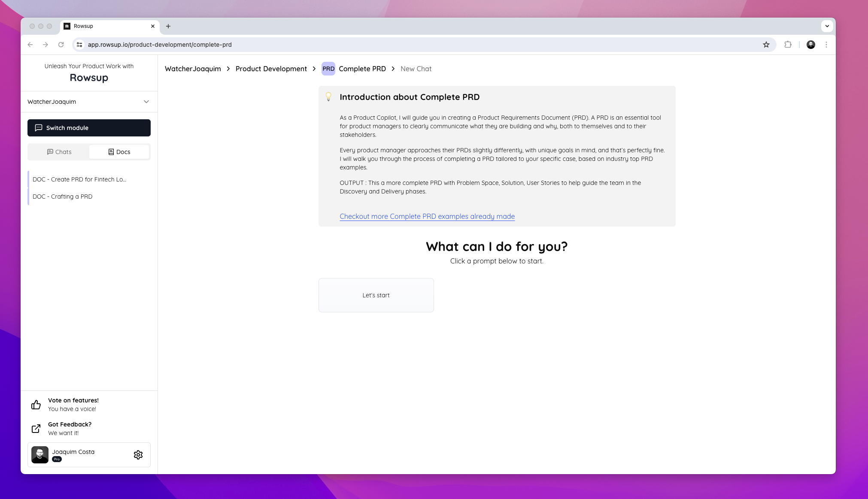Open the Chrome profile avatar icon
Image resolution: width=868 pixels, height=499 pixels.
810,45
